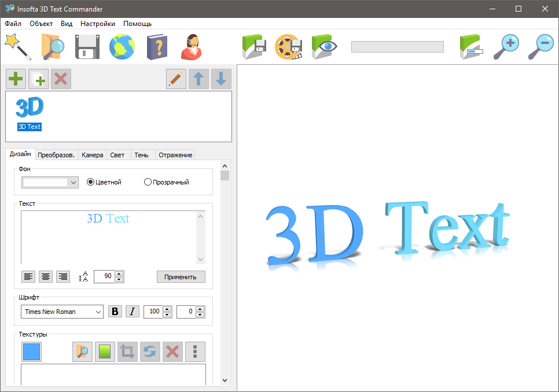Switch to Преобразов. tab
The width and height of the screenshot is (559, 392).
(56, 155)
